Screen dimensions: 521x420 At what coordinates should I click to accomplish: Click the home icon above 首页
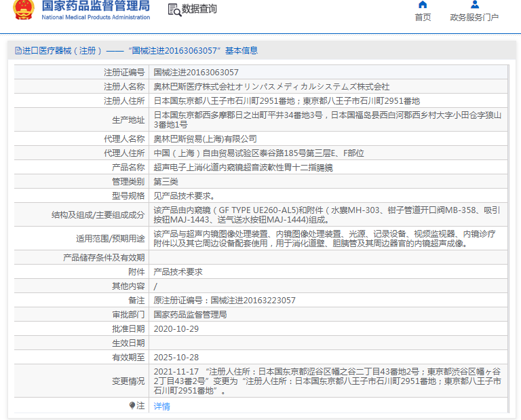click(x=423, y=5)
